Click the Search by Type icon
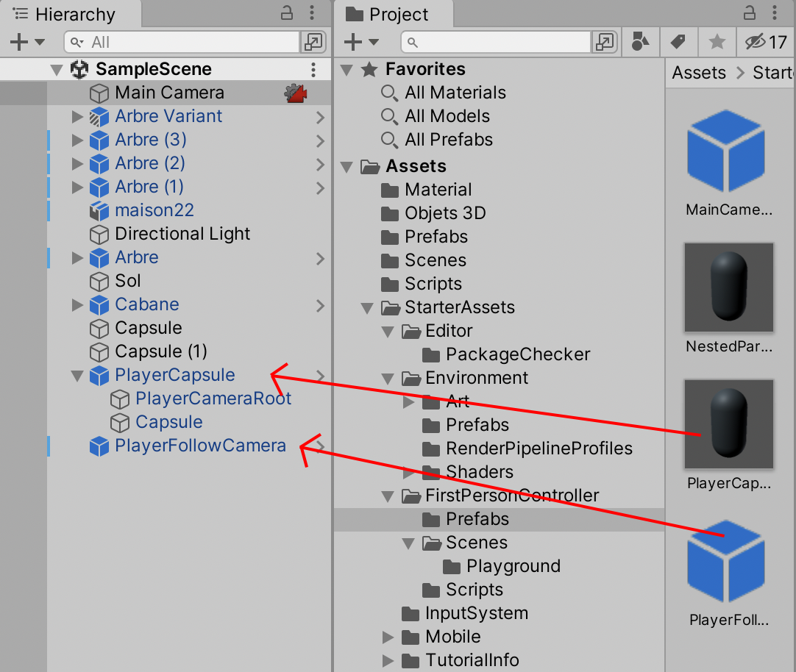Image resolution: width=796 pixels, height=672 pixels. [x=640, y=43]
